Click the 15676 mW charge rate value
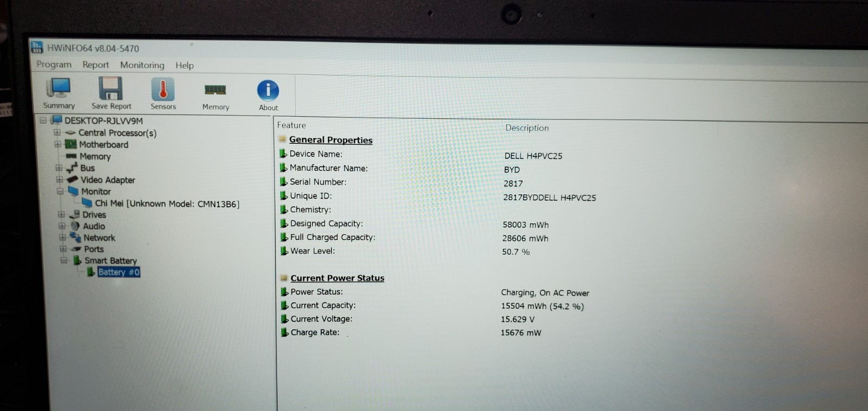 click(521, 333)
